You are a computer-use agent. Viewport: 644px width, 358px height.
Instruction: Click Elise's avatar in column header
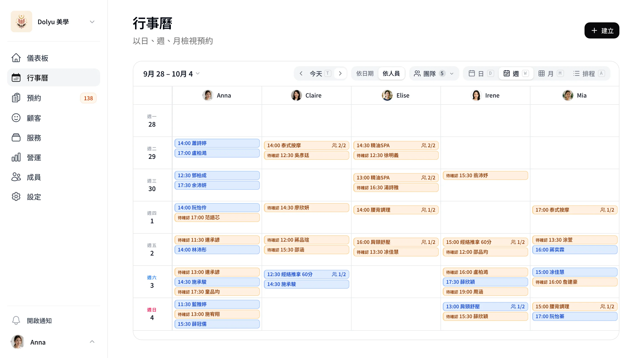click(387, 95)
